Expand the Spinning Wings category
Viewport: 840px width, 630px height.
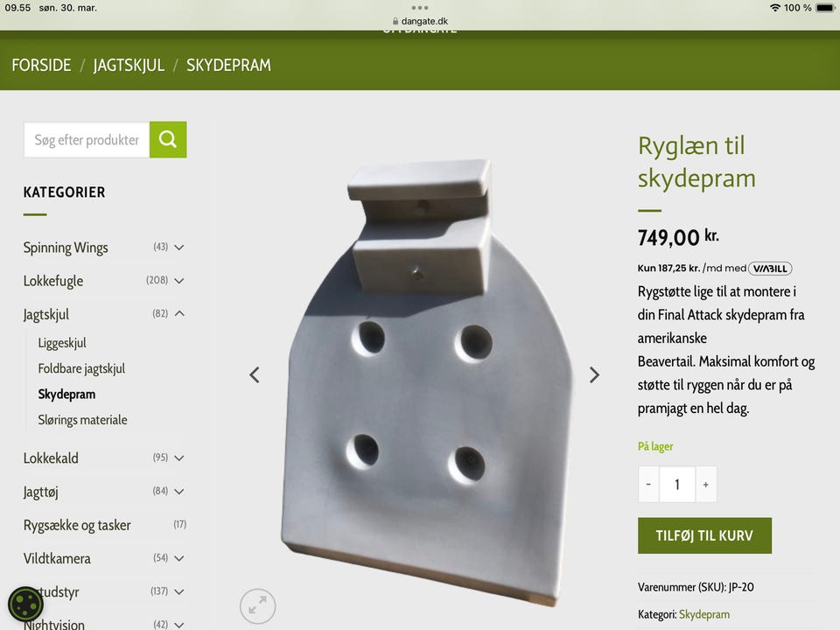coord(179,248)
